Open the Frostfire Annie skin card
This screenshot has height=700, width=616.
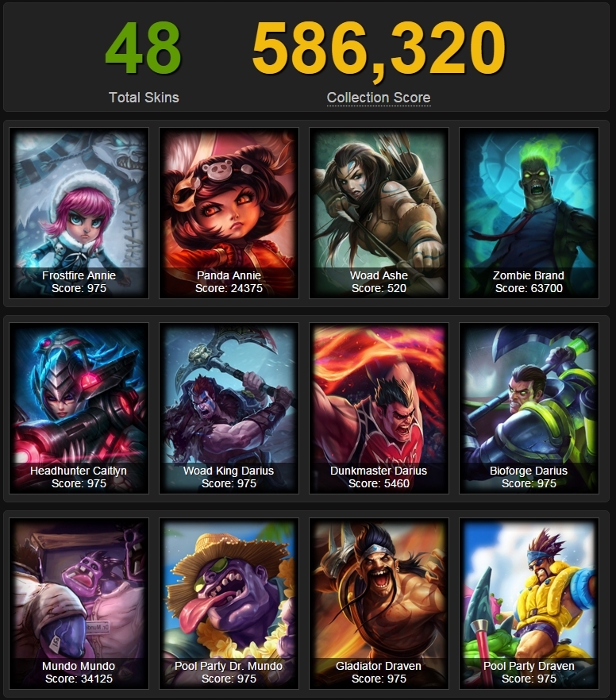79,213
